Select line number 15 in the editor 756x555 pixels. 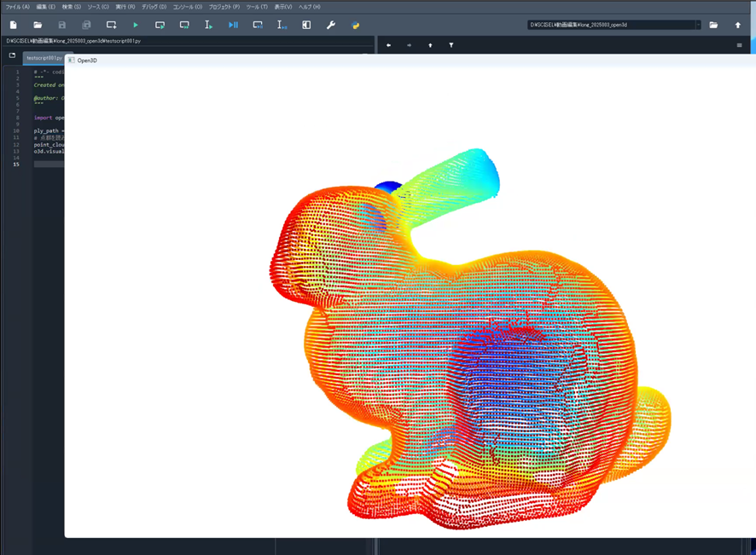click(x=16, y=165)
